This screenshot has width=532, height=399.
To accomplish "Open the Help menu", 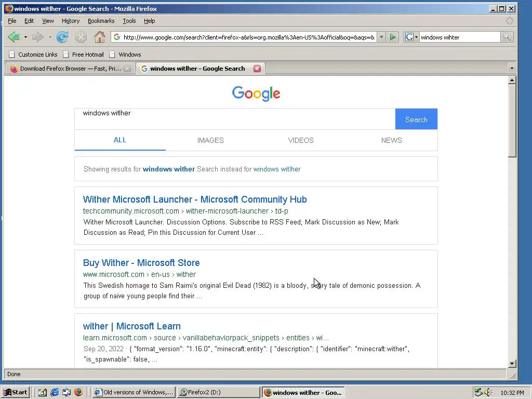I will point(149,21).
